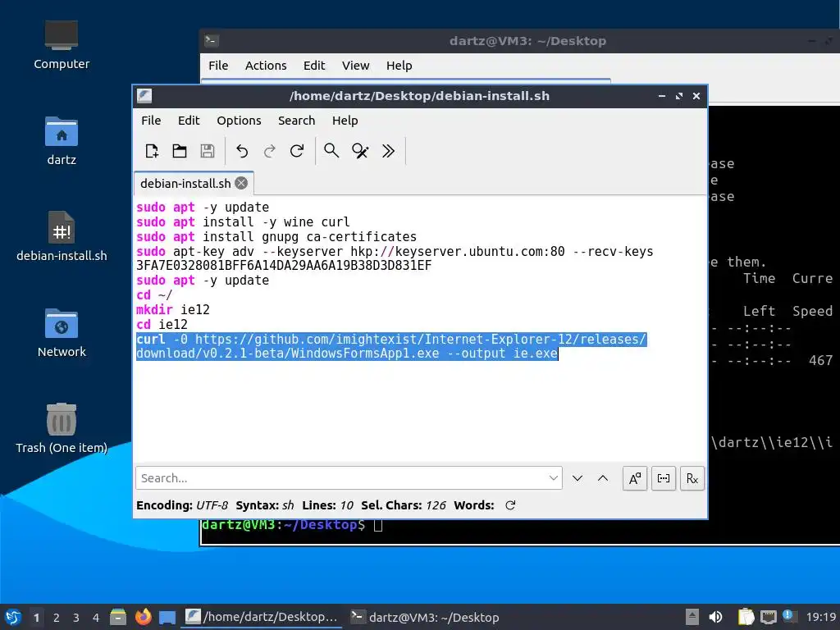
Task: Click the word count refresh icon
Action: 510,505
